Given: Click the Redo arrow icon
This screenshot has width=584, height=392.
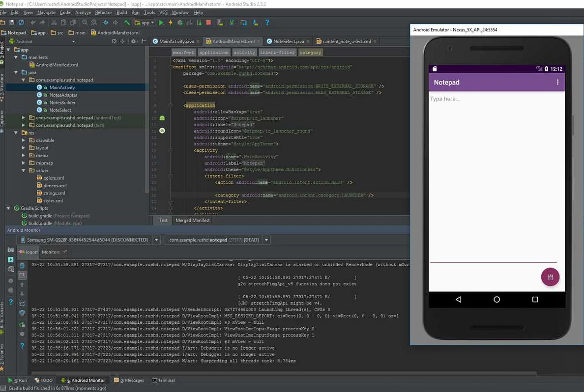Looking at the screenshot, I should [x=42, y=23].
